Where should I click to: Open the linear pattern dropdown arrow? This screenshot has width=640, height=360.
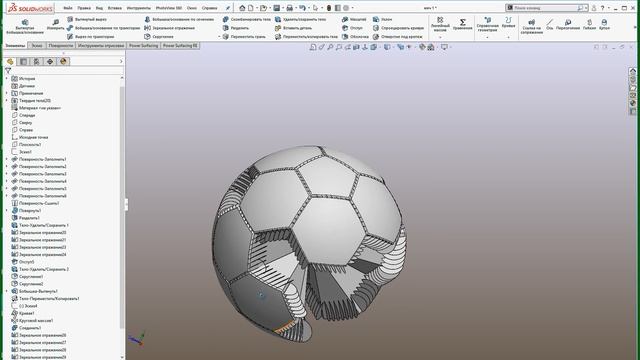pyautogui.click(x=440, y=37)
